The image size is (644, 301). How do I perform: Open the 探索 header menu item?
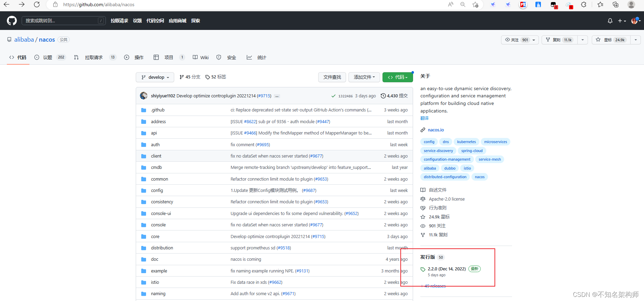(x=196, y=21)
